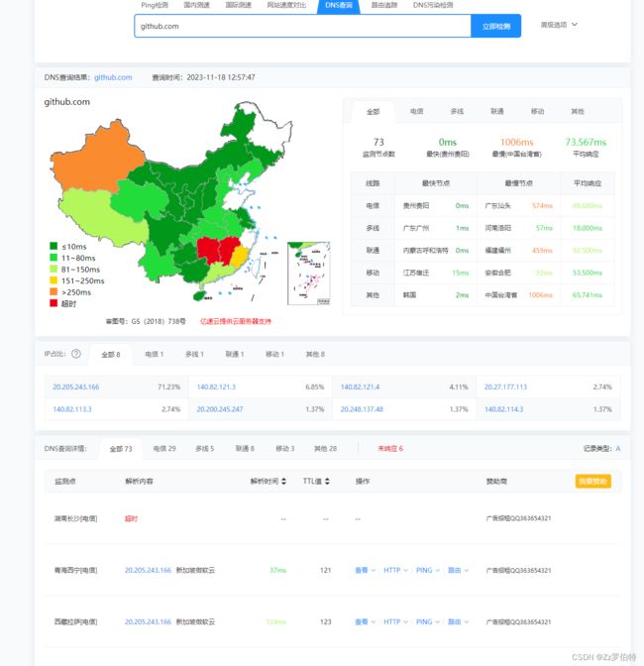This screenshot has width=644, height=666.
Task: Select 其他 28 tab in DNS查询详情
Action: coord(325,448)
